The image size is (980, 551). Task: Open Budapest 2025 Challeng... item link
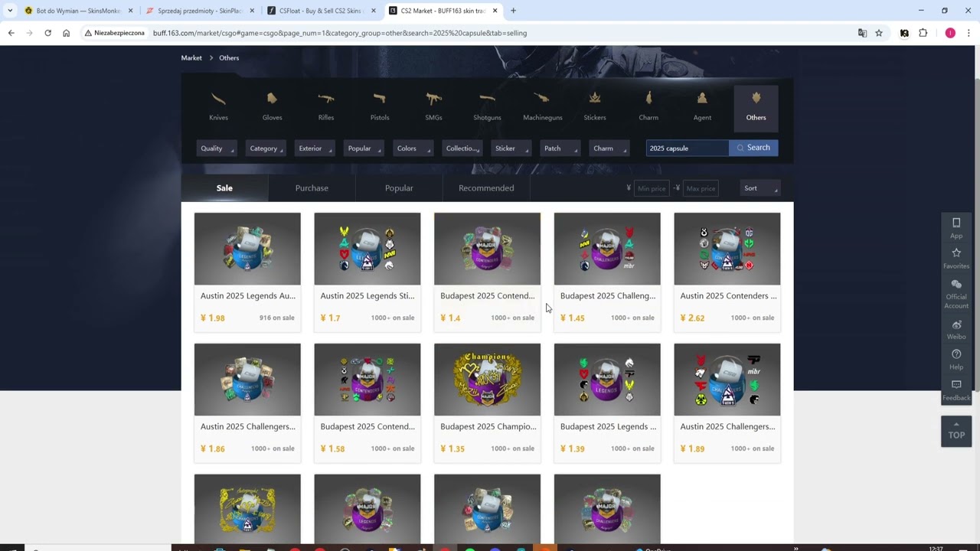(x=608, y=296)
